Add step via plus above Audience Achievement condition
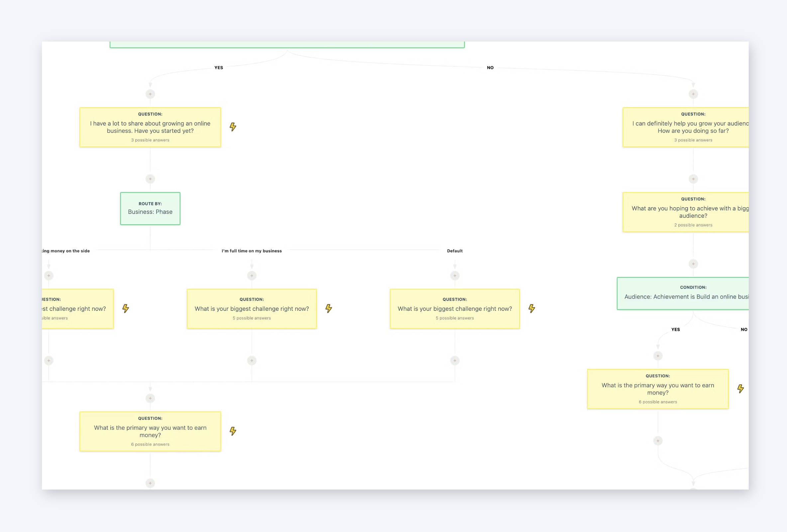This screenshot has width=787, height=532. (x=693, y=264)
